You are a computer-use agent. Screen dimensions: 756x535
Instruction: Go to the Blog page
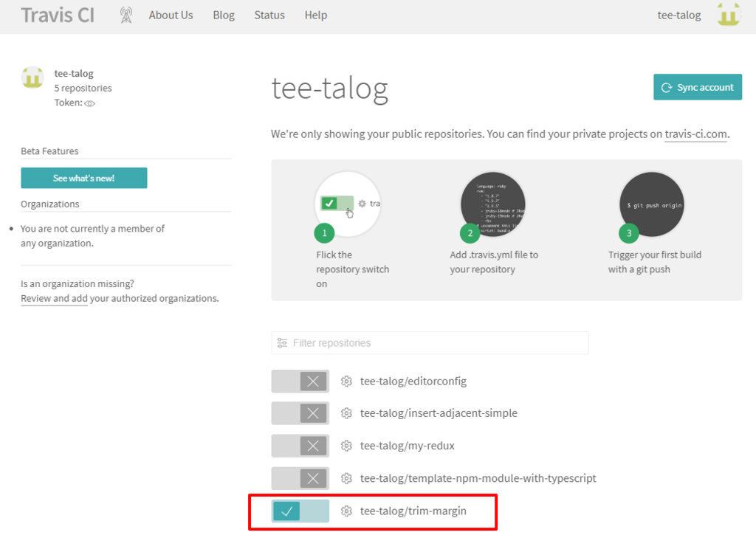[x=224, y=15]
